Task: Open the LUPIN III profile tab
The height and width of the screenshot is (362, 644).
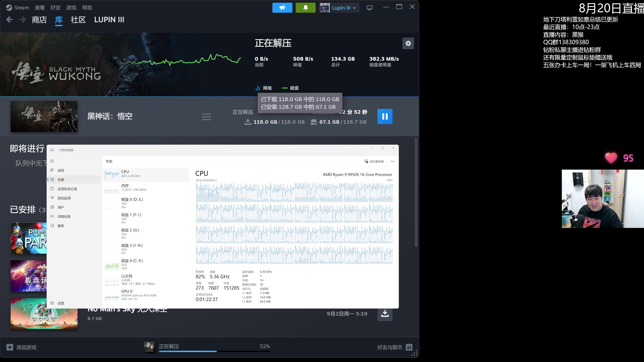Action: pos(109,20)
